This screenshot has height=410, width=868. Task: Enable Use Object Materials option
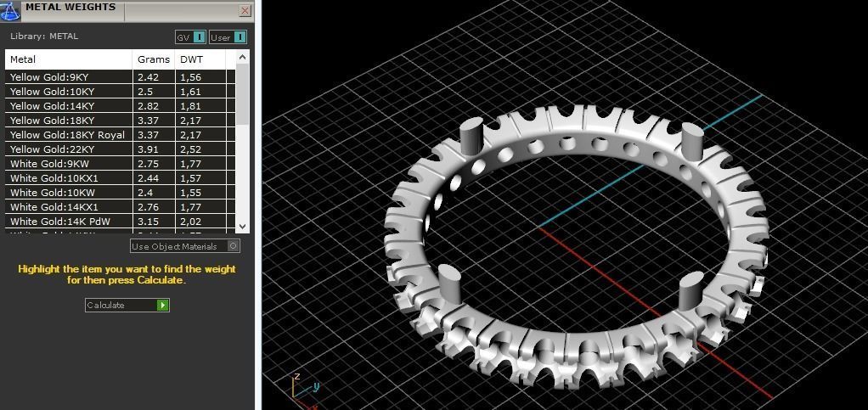point(185,246)
